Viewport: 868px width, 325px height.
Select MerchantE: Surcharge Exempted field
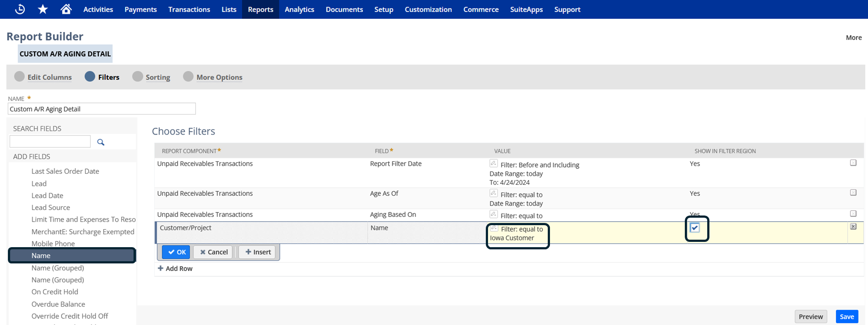(x=83, y=231)
